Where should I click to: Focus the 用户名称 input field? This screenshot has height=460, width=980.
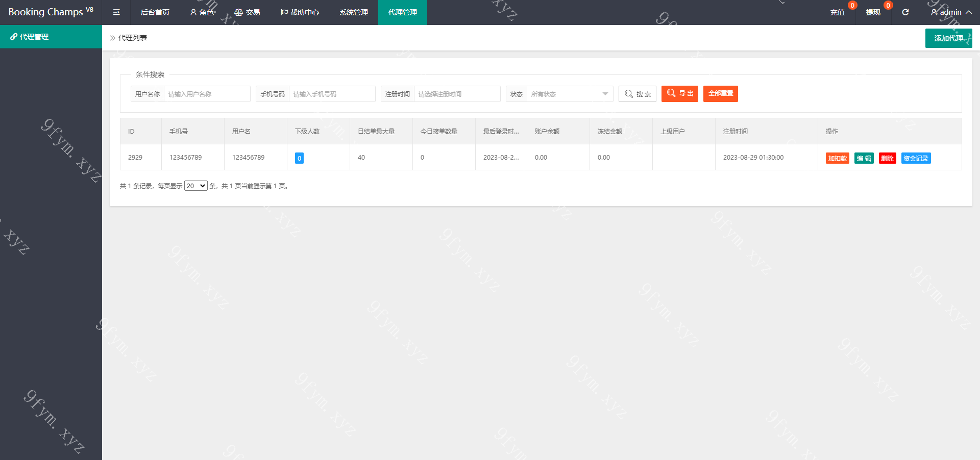(207, 94)
